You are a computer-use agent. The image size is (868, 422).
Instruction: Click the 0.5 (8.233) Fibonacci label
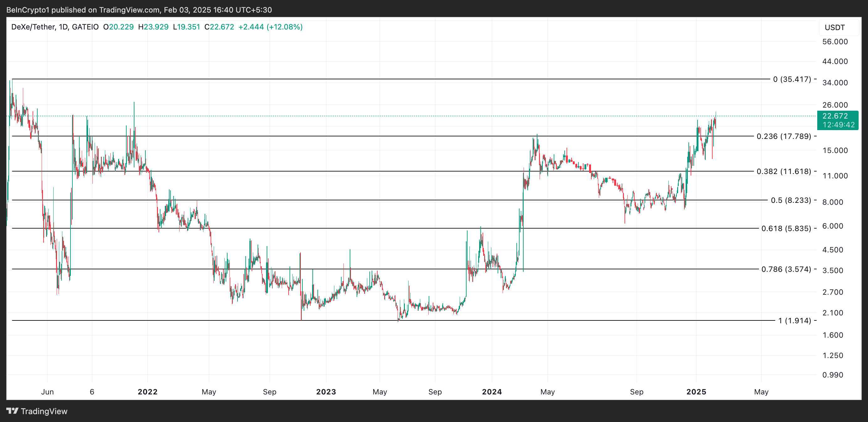(x=791, y=200)
